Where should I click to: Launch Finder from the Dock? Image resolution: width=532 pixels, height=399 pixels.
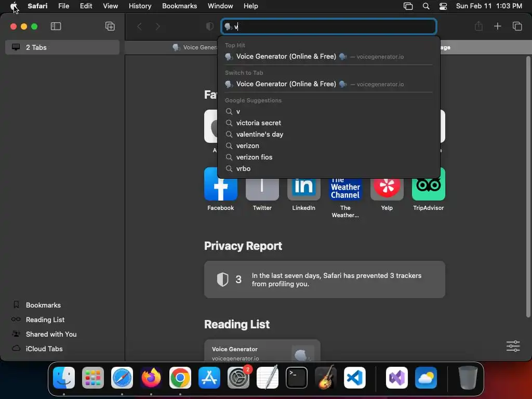point(64,378)
